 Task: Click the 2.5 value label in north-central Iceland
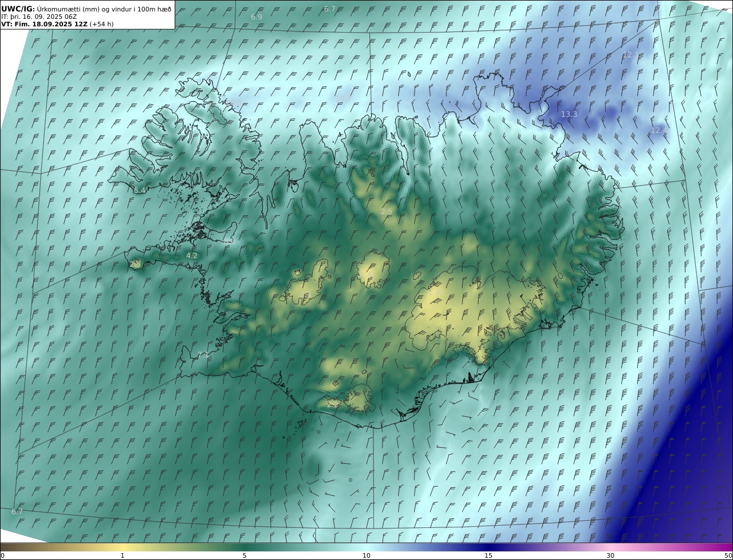coord(387,212)
